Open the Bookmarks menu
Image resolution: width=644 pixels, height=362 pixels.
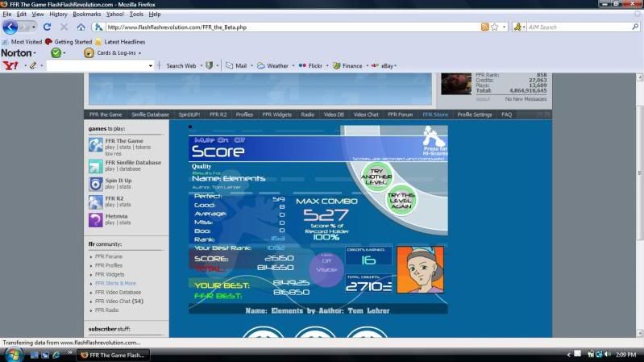(x=86, y=14)
